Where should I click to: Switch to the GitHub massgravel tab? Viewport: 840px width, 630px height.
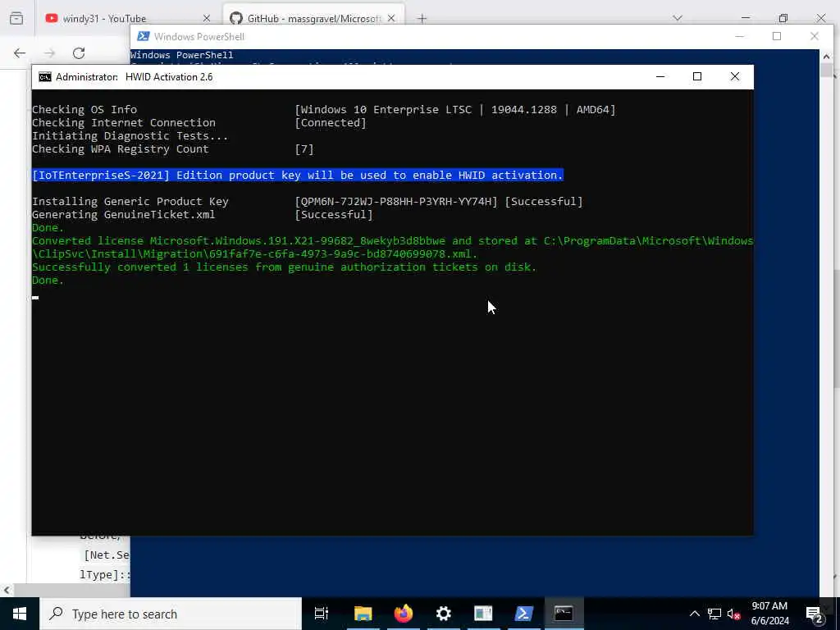pyautogui.click(x=314, y=19)
